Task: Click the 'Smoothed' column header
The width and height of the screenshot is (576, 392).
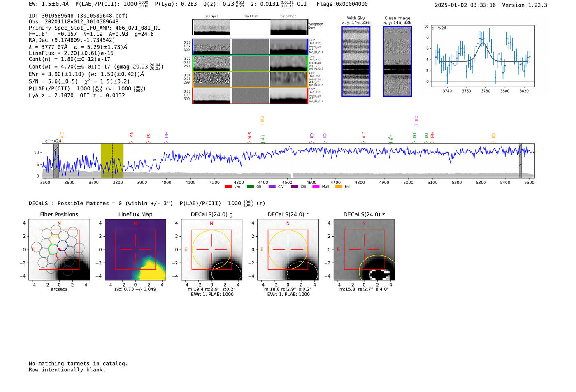Action: (288, 16)
